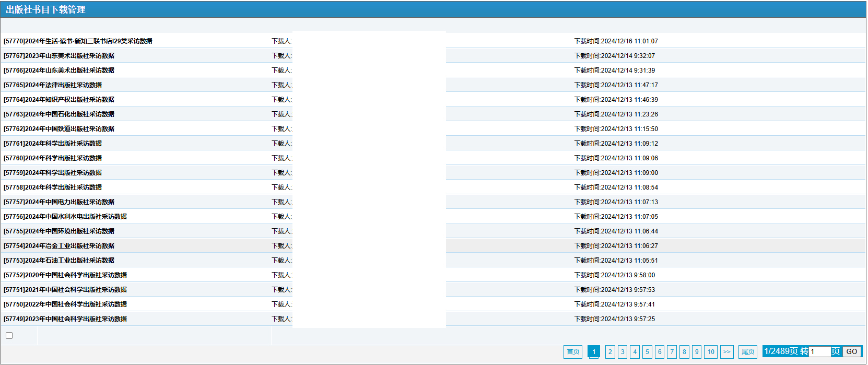Viewport: 868px width, 365px height.
Task: Click record 57762 中国铁道出版社采访数据
Action: [59, 129]
